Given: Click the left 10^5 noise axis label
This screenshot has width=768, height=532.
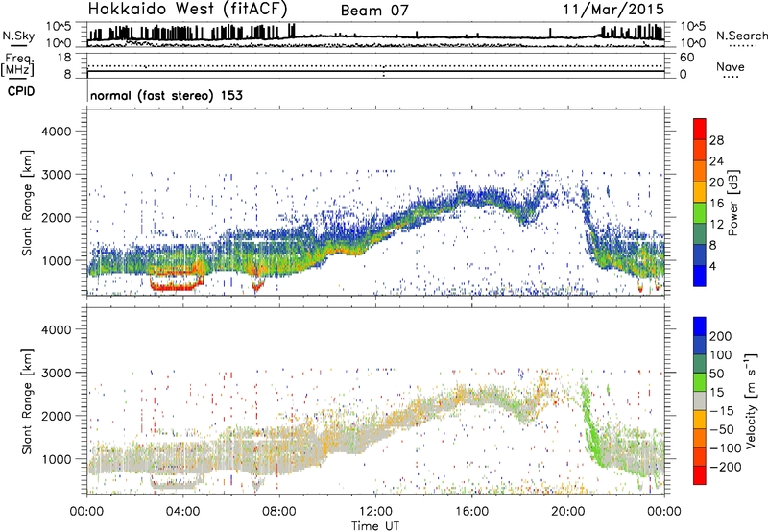Looking at the screenshot, I should point(59,26).
